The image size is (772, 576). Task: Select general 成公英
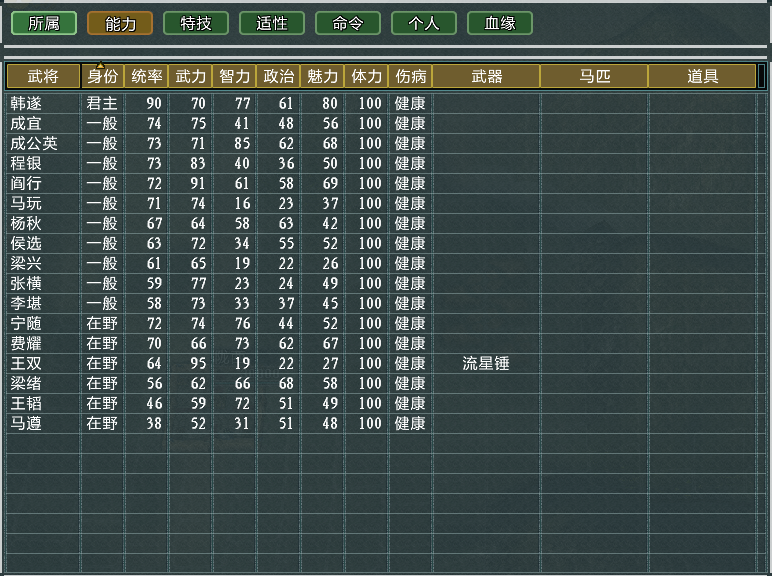coord(34,143)
